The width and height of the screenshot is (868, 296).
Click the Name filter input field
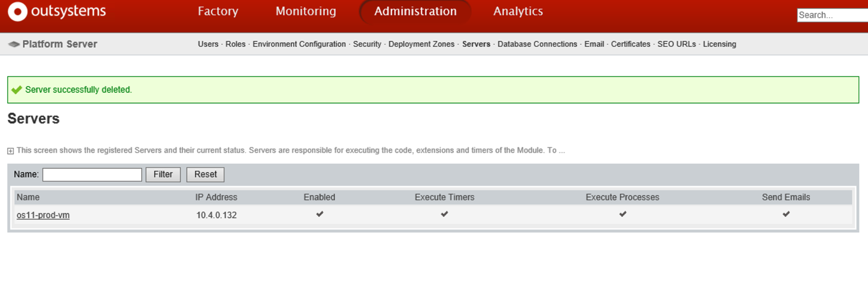tap(92, 174)
